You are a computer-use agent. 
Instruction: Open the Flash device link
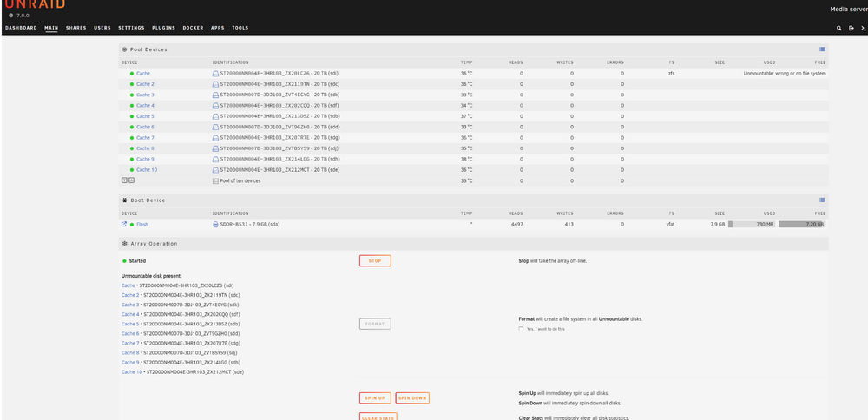(x=142, y=225)
